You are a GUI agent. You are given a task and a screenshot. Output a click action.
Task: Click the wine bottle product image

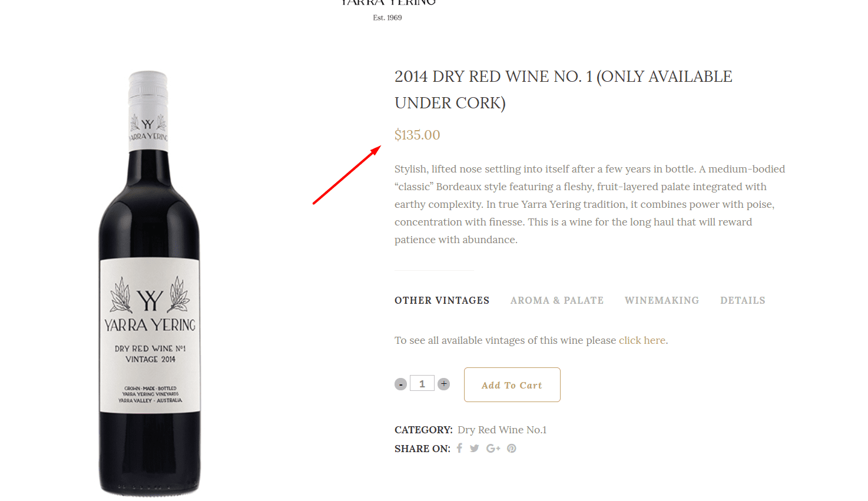pos(150,283)
